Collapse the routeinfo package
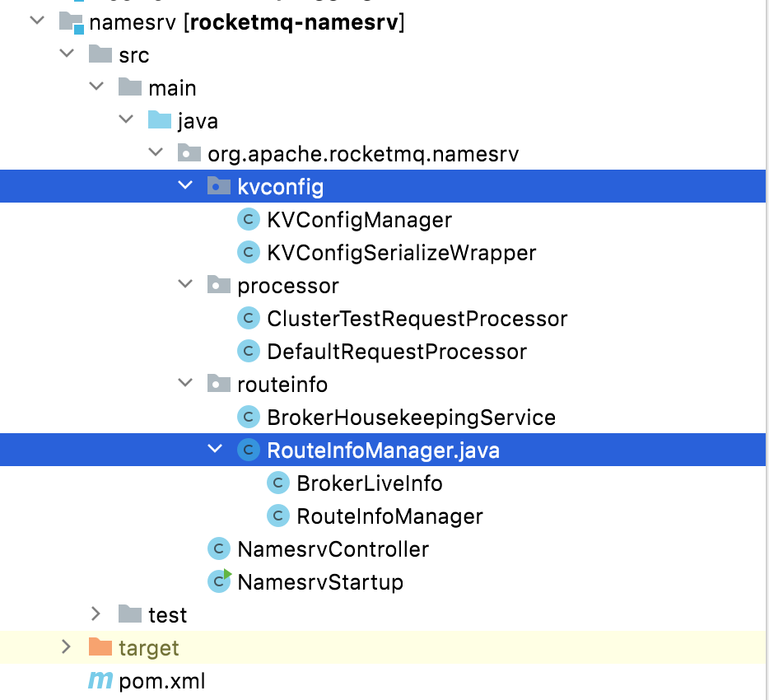769x700 pixels. pyautogui.click(x=185, y=383)
